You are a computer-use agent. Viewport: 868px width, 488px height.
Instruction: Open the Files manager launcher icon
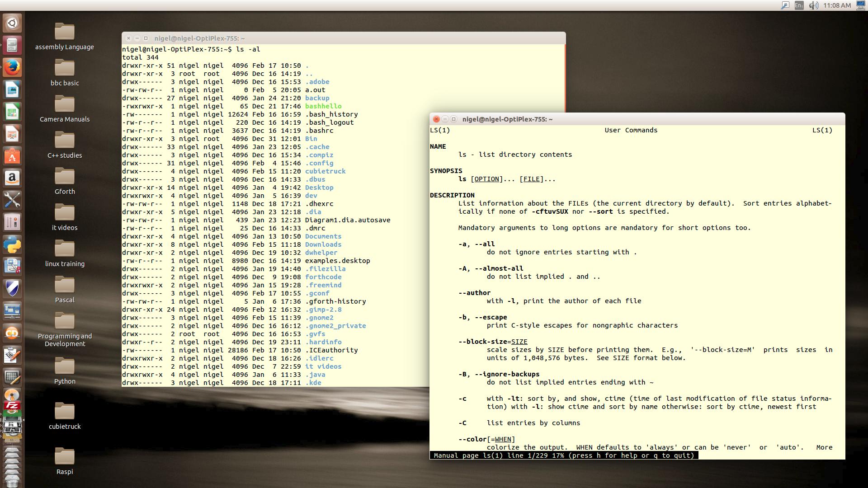click(12, 45)
